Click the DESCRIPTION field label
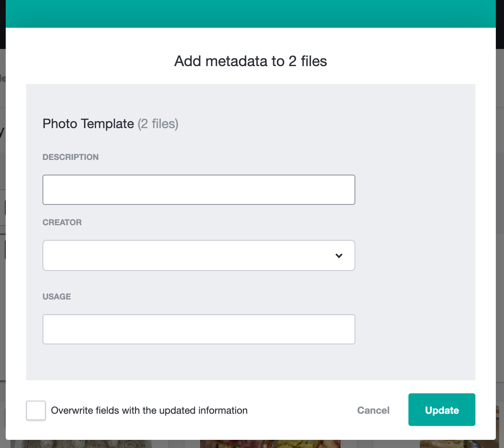 pos(71,157)
